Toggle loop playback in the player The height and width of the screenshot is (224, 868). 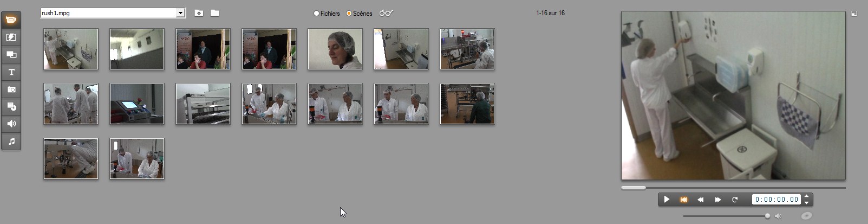[x=735, y=200]
